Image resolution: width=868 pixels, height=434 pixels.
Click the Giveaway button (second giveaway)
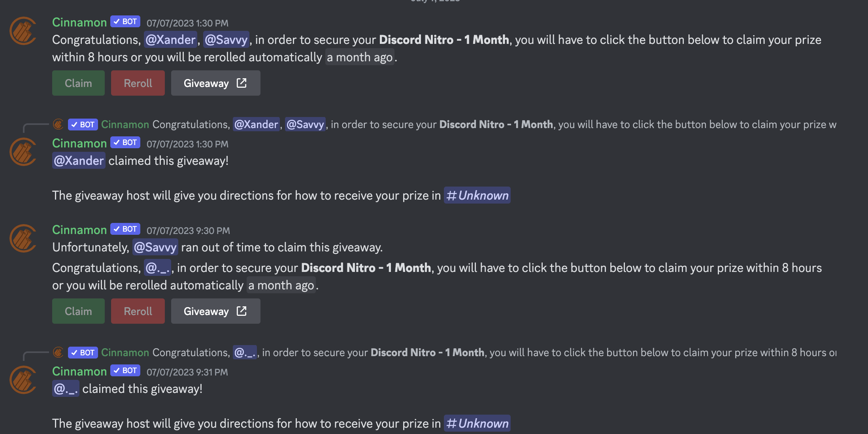tap(215, 311)
